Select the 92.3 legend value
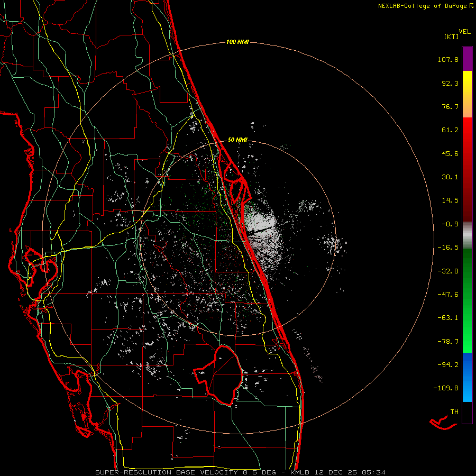The width and height of the screenshot is (476, 476). (x=450, y=83)
